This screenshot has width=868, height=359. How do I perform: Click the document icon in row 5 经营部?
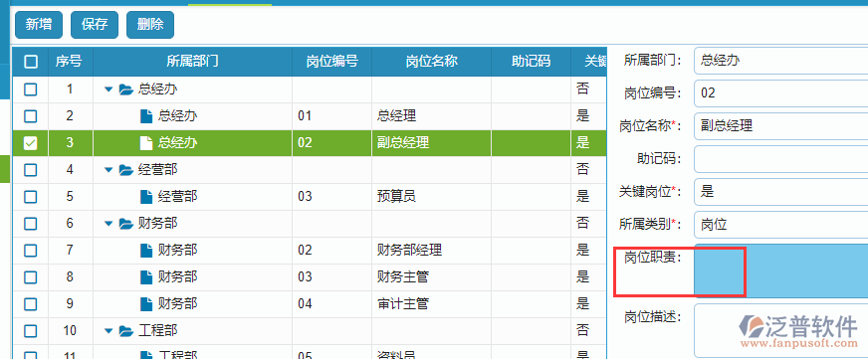[x=145, y=196]
